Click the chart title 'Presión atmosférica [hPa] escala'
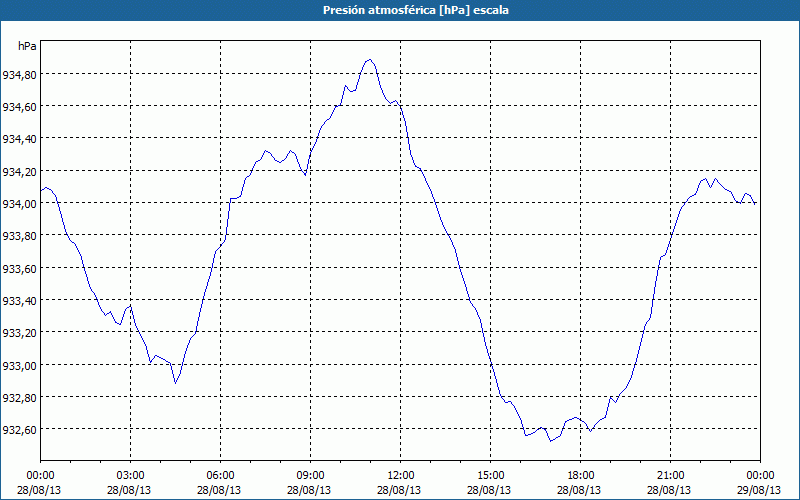 [x=416, y=10]
